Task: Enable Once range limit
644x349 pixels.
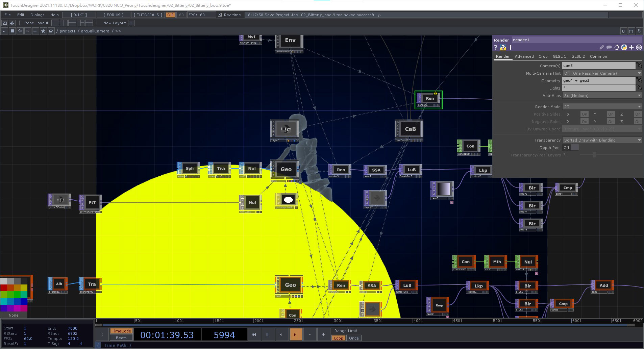Action: pos(354,338)
